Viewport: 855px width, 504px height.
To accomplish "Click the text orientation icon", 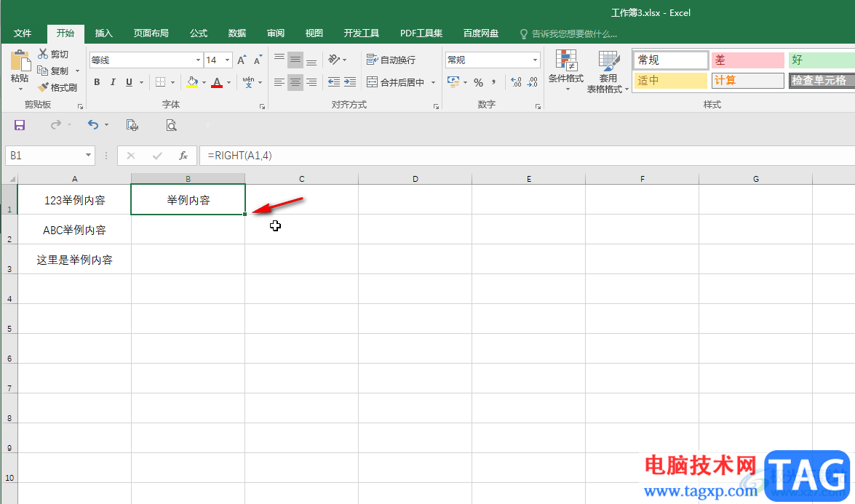I will (x=334, y=60).
